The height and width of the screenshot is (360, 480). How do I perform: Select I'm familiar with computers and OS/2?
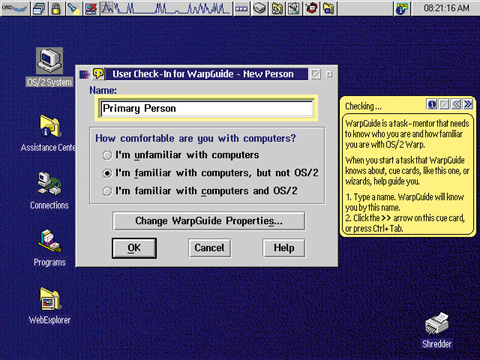pyautogui.click(x=199, y=191)
